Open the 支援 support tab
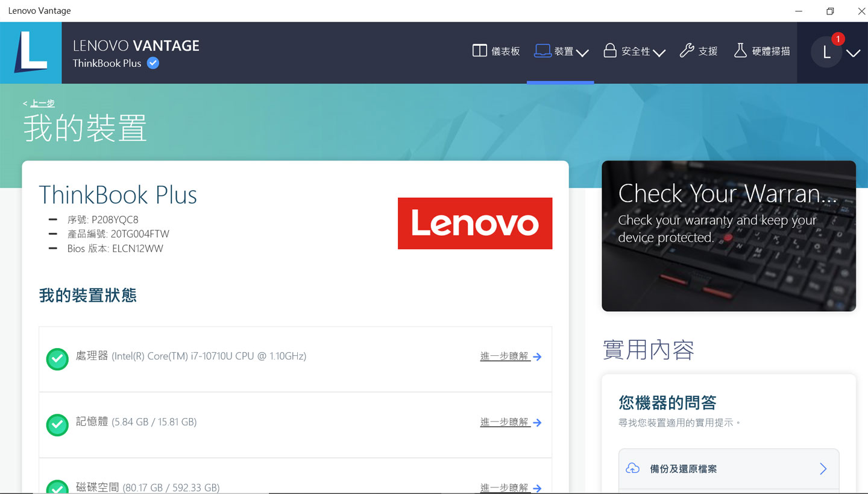This screenshot has height=494, width=868. coord(699,51)
